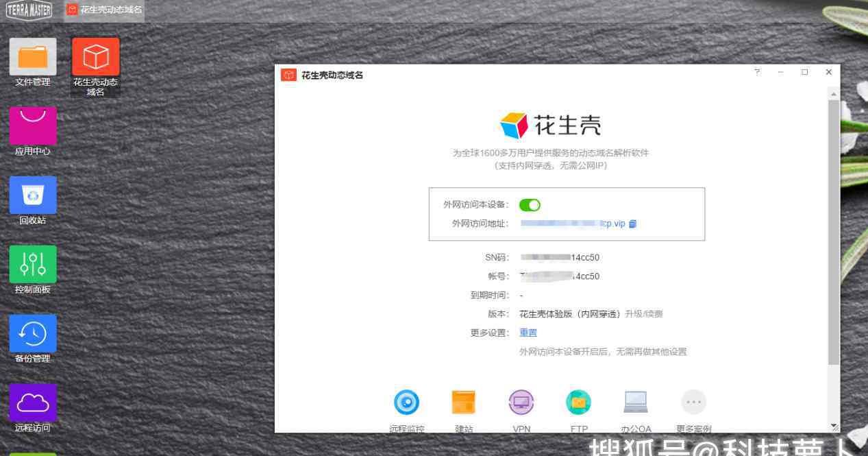Click the 帐号 value ending in 14cc50
The height and width of the screenshot is (456, 868).
[560, 276]
